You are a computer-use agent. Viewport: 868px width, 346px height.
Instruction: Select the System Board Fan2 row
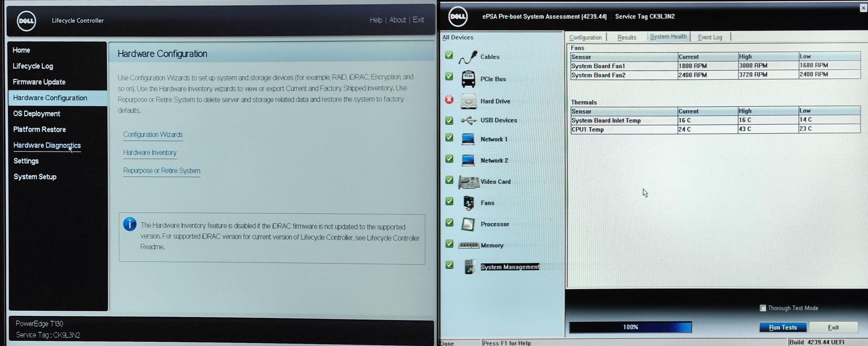pyautogui.click(x=715, y=75)
